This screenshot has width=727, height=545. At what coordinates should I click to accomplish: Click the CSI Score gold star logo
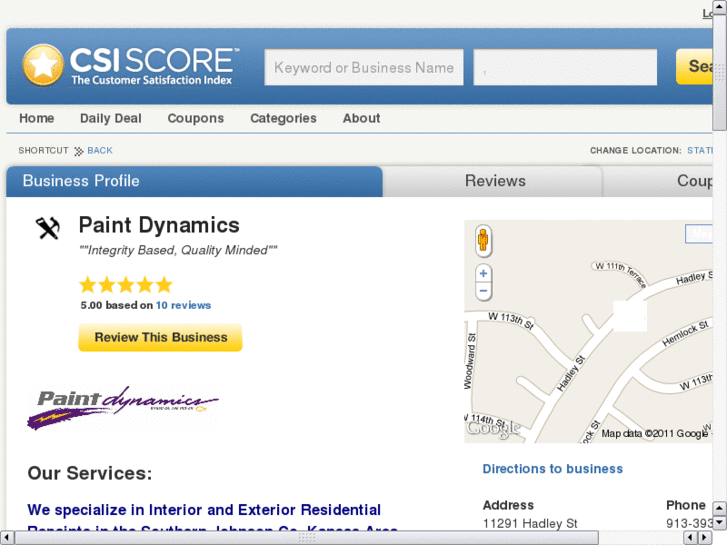[43, 65]
